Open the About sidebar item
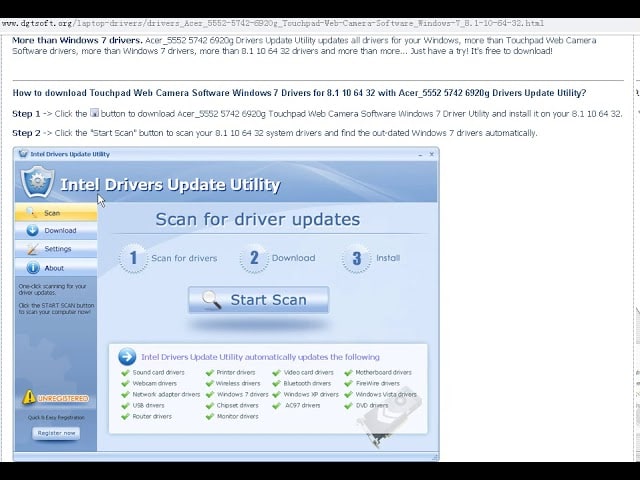Viewport: 640px width, 480px height. click(x=56, y=268)
